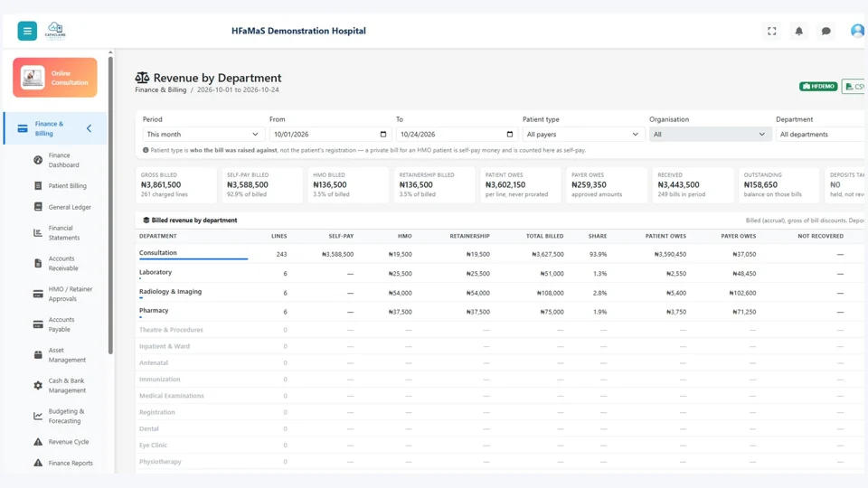Click the Patient Billing receipt icon

point(38,186)
